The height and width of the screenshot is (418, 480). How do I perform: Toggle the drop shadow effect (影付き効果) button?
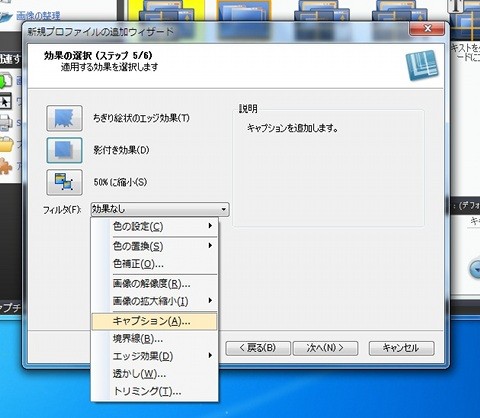[x=64, y=150]
